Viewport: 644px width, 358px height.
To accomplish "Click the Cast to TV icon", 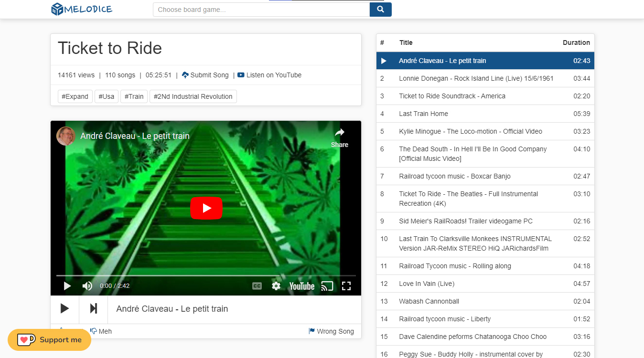I will coord(327,286).
